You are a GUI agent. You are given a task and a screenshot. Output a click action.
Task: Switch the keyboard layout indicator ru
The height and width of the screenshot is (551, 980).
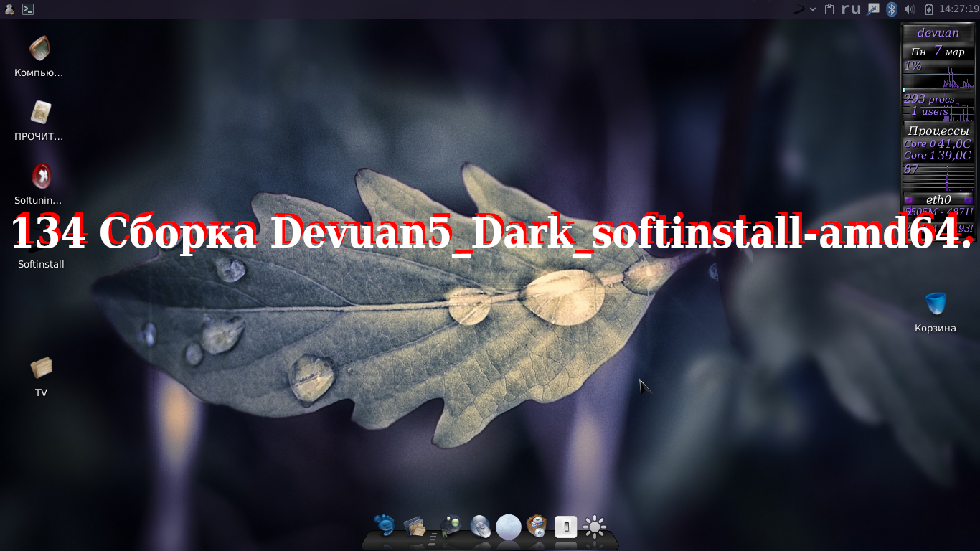click(851, 9)
